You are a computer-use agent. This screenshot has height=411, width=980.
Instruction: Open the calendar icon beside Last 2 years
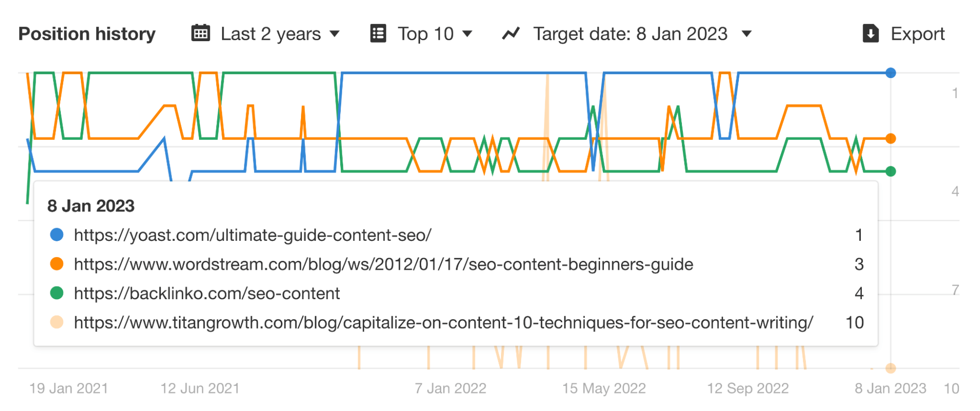pyautogui.click(x=201, y=33)
